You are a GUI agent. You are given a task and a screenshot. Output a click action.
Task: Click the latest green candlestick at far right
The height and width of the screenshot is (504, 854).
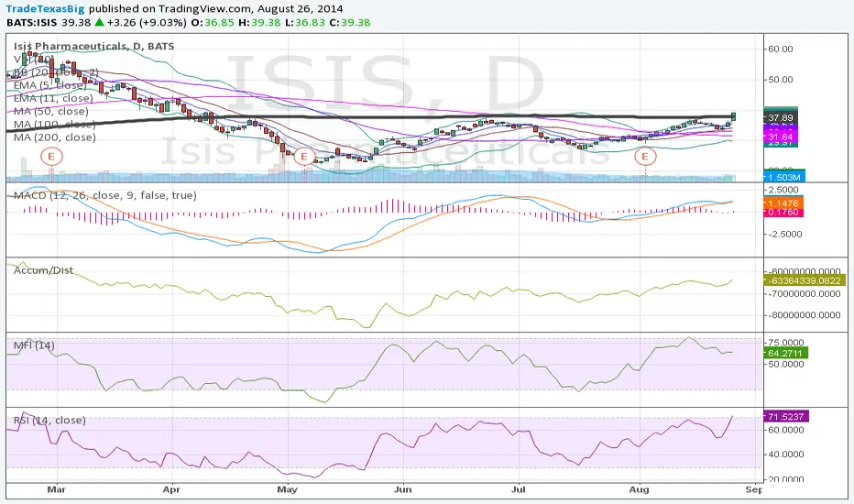point(734,116)
